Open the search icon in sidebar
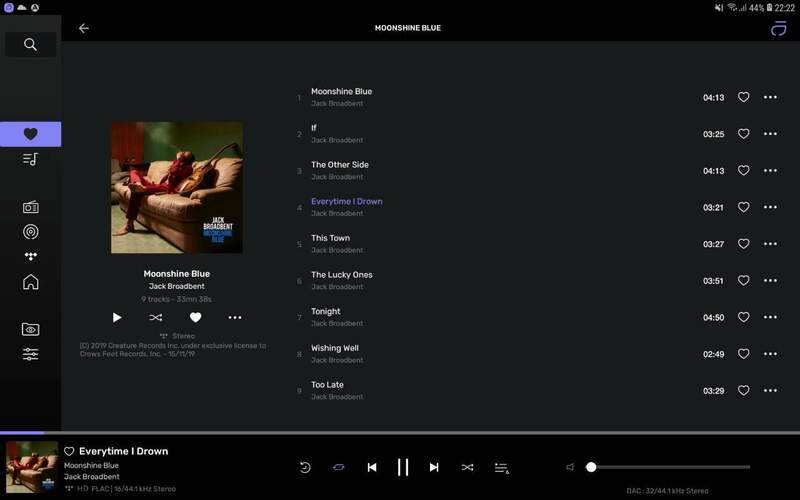 pyautogui.click(x=31, y=44)
